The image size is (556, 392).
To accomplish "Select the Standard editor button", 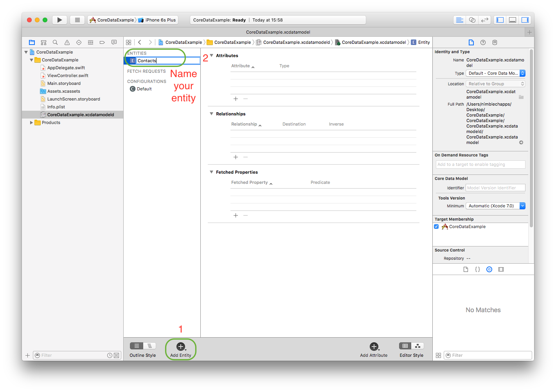I will 460,20.
